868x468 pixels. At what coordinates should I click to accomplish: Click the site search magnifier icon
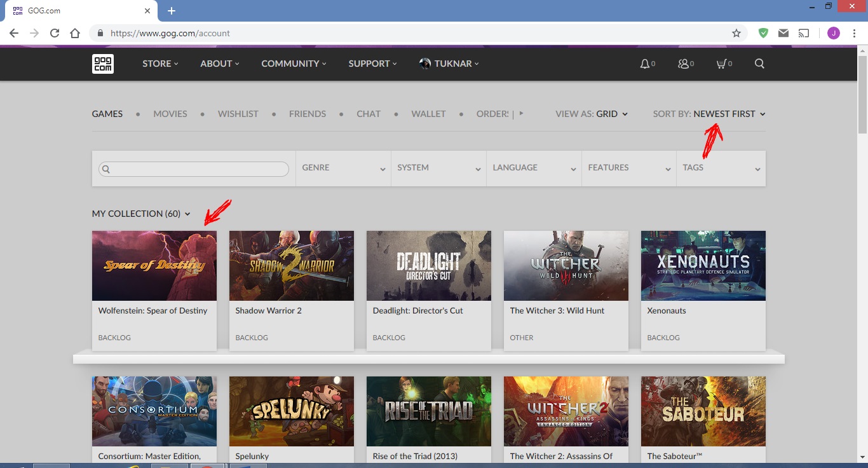tap(759, 64)
